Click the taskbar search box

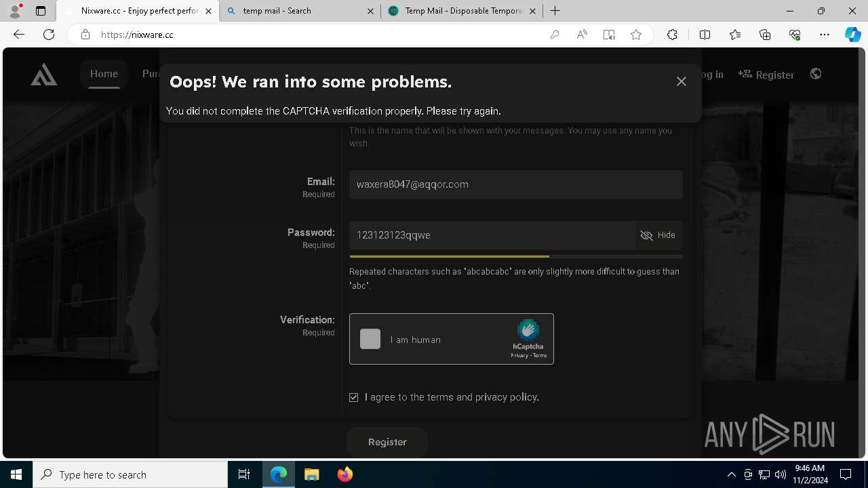[x=130, y=474]
